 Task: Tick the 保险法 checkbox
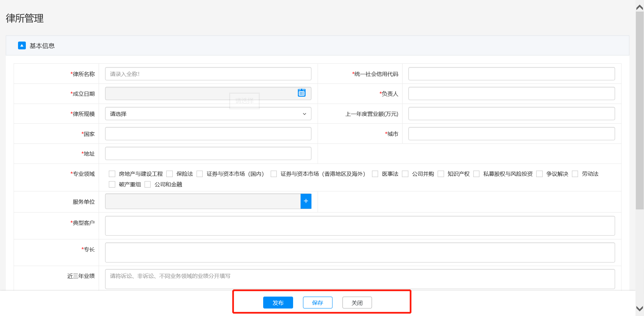(x=170, y=174)
